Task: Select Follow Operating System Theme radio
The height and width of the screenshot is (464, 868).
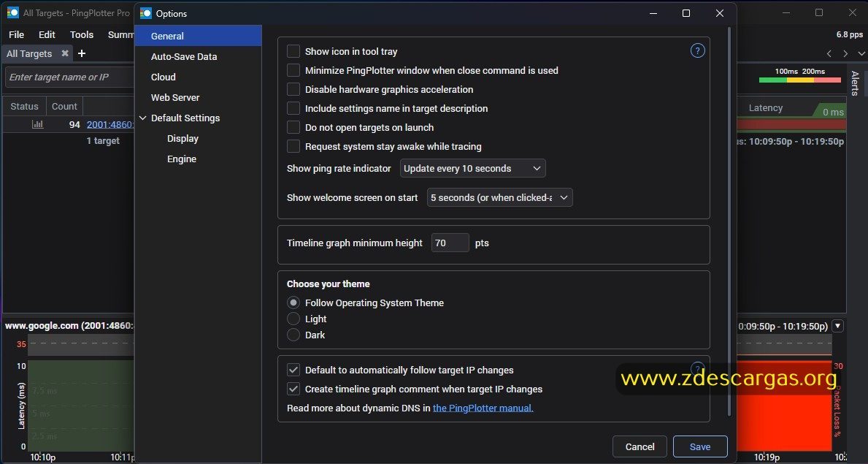Action: coord(293,303)
